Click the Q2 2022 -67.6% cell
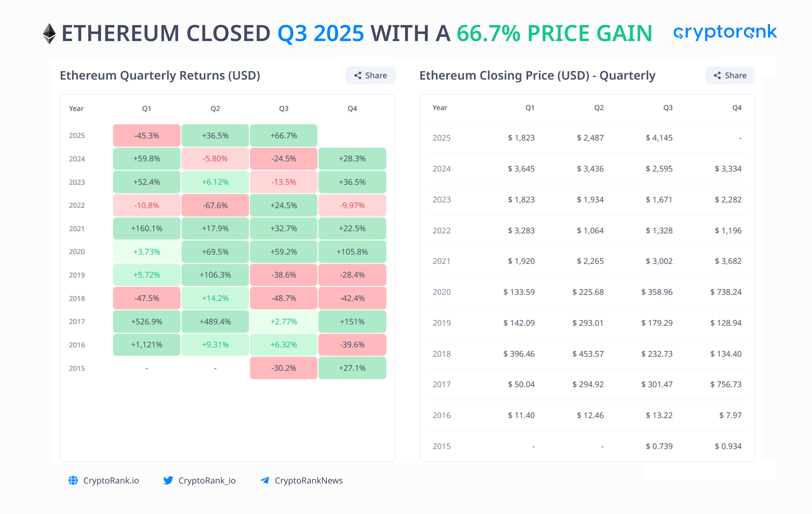This screenshot has width=812, height=514. [x=215, y=205]
